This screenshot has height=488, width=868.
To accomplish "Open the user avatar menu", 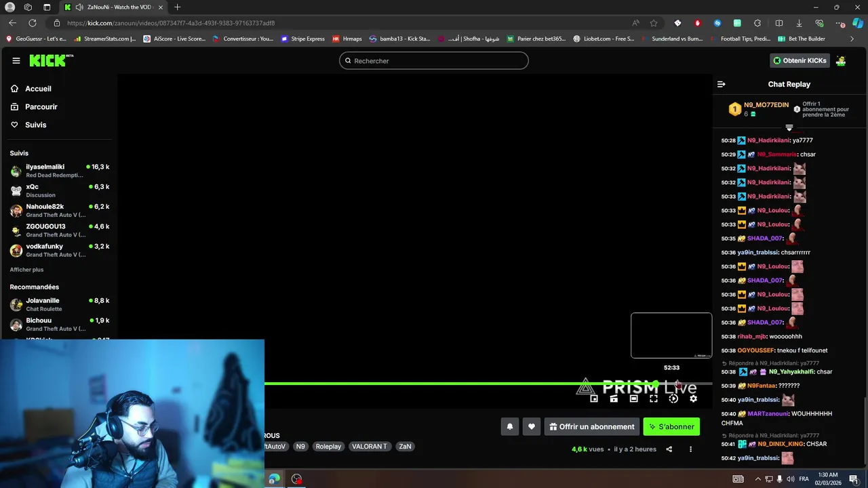I will tap(841, 60).
